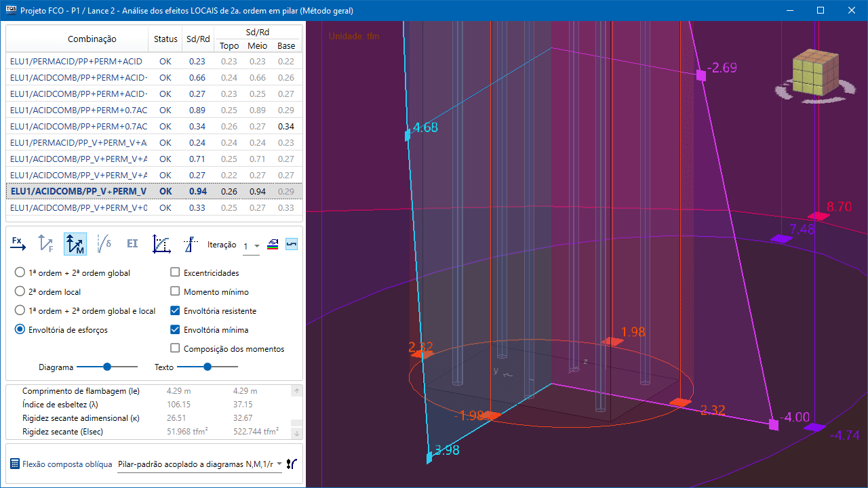868x488 pixels.
Task: Select the 2ª ordem local radio button
Action: click(20, 292)
